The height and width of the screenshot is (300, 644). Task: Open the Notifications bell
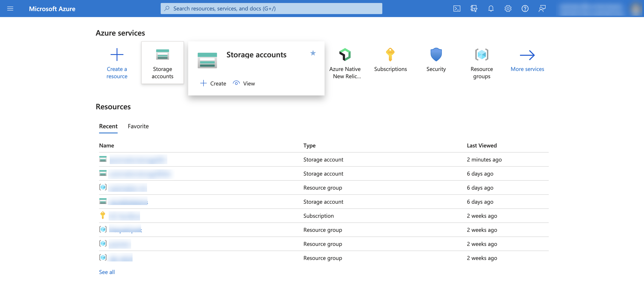pyautogui.click(x=491, y=9)
